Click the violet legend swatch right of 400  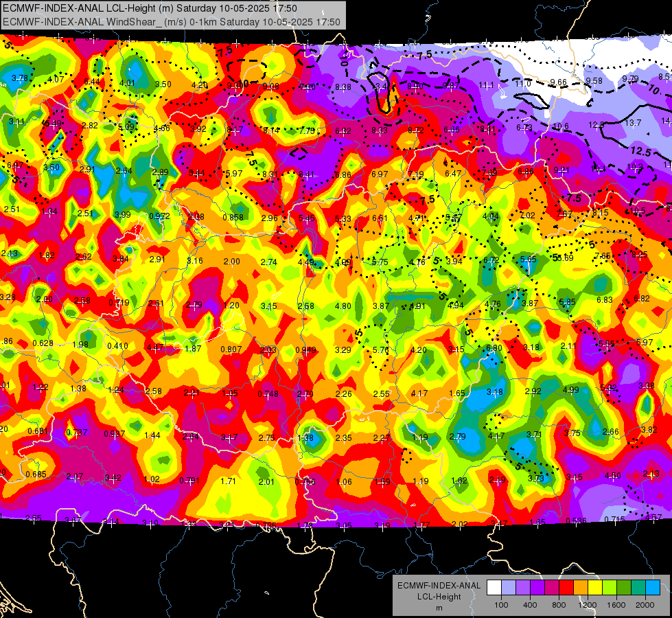(x=537, y=588)
